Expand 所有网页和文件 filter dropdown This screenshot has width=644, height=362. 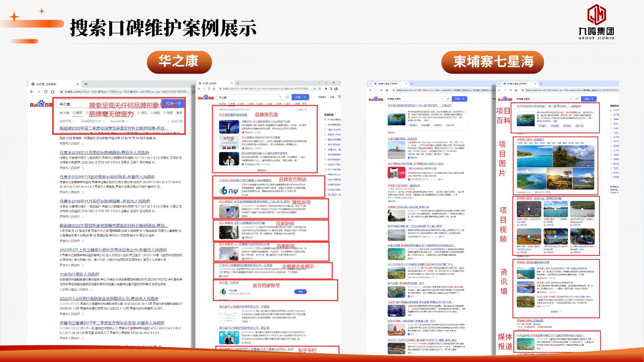tap(93, 121)
